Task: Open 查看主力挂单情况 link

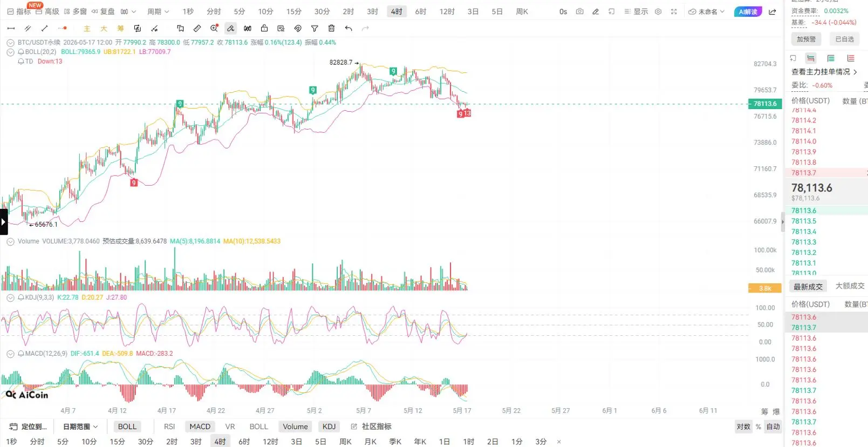Action: [824, 72]
